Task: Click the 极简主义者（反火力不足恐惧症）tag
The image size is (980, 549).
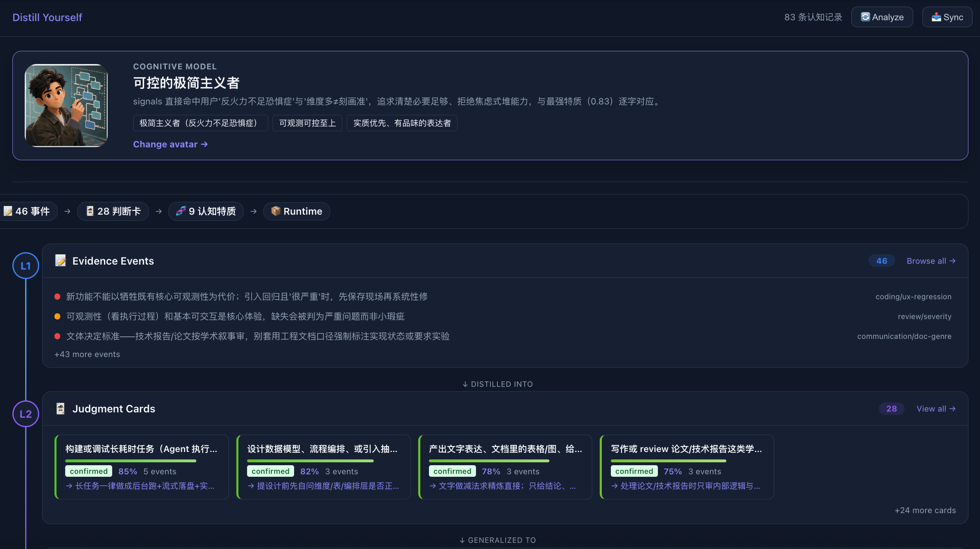Action: coord(200,123)
